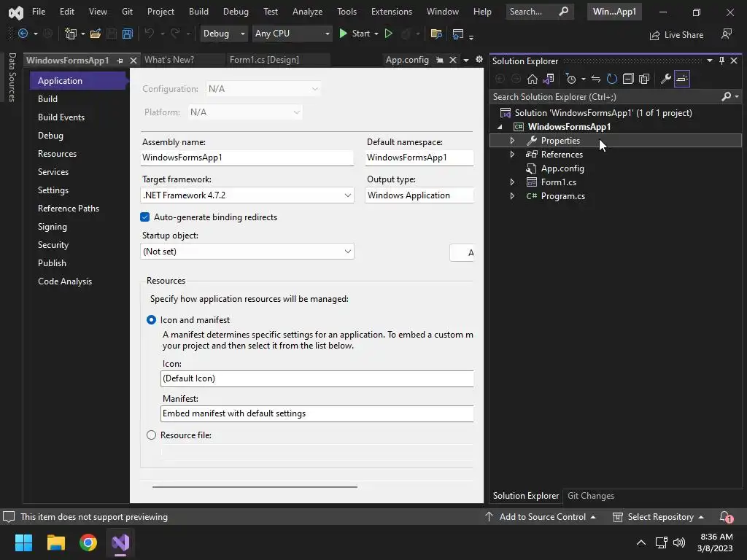This screenshot has width=747, height=560.
Task: Open Google Chrome from the taskbar
Action: (88, 542)
